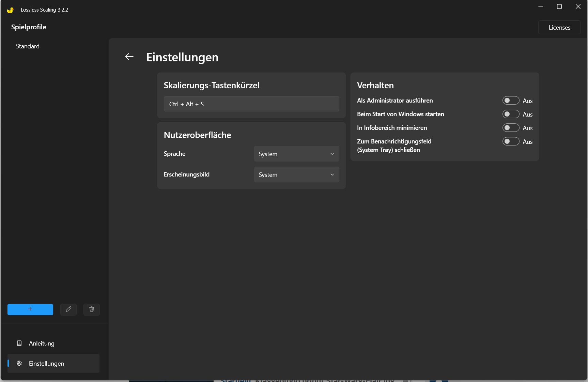Image resolution: width=588 pixels, height=382 pixels.
Task: Close the Lossless Scaling window
Action: point(578,6)
